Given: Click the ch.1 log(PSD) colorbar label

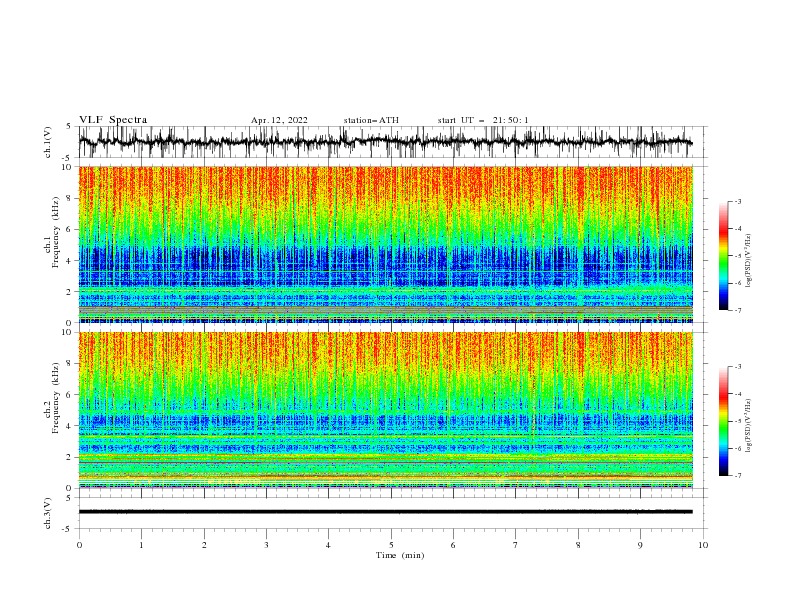Looking at the screenshot, I should tap(748, 261).
